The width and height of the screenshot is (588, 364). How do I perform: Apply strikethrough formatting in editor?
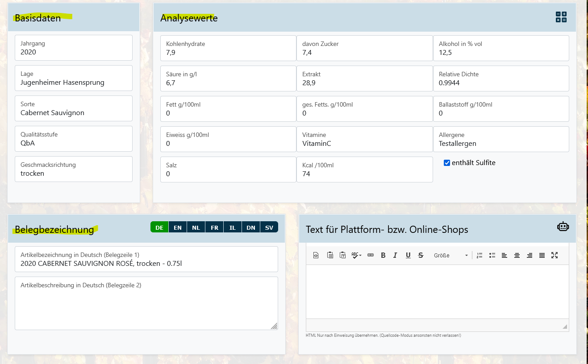click(x=421, y=255)
